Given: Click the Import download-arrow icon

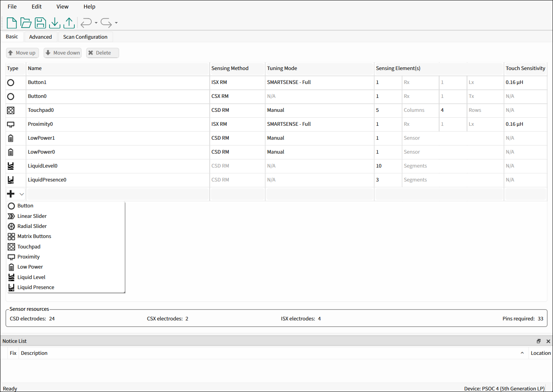Looking at the screenshot, I should point(55,23).
